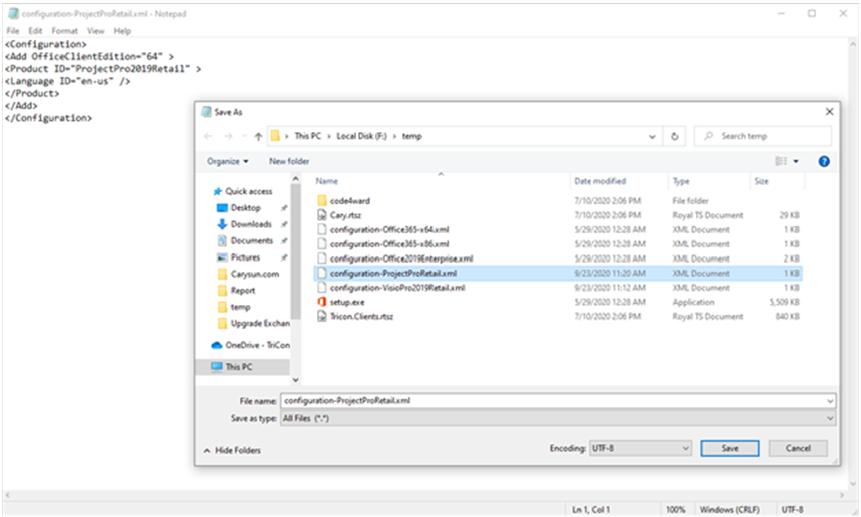Click the Documents icon in sidebar
Viewport: 861px width, 517px height.
coord(222,240)
